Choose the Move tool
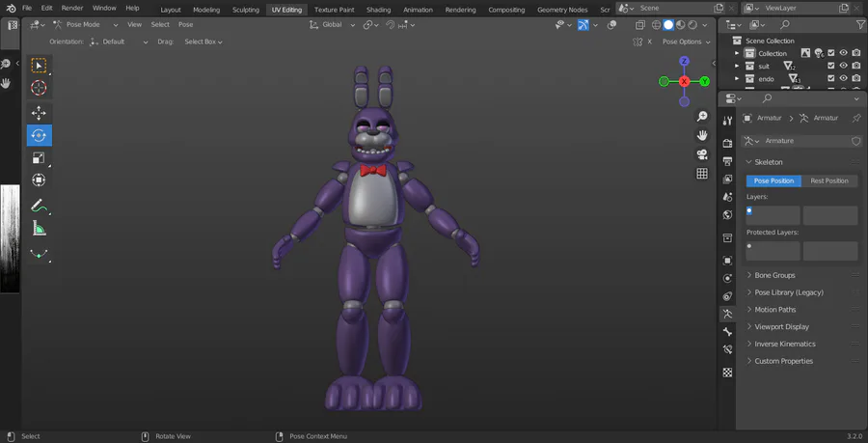The width and height of the screenshot is (868, 443). [39, 113]
